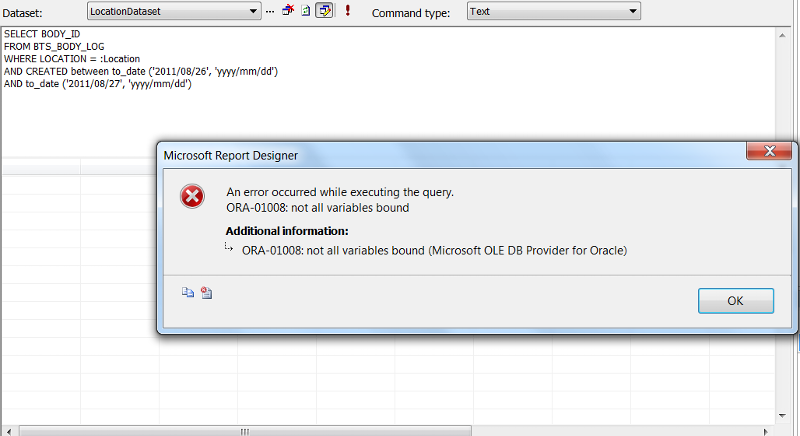The height and width of the screenshot is (436, 800).
Task: Open the LocationDataset dataset dropdown
Action: 174,11
